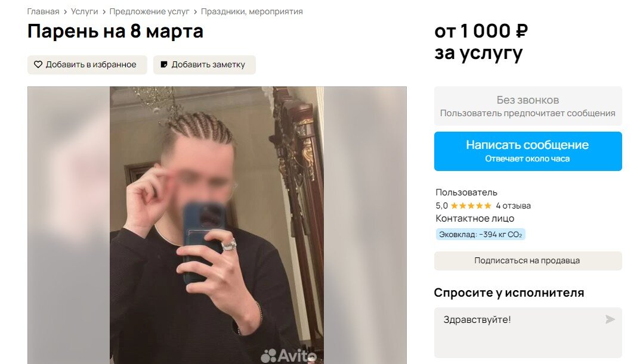Viewport: 643px width, 364px height.
Task: Click the chevron after Главная breadcrumb
Action: click(x=65, y=12)
